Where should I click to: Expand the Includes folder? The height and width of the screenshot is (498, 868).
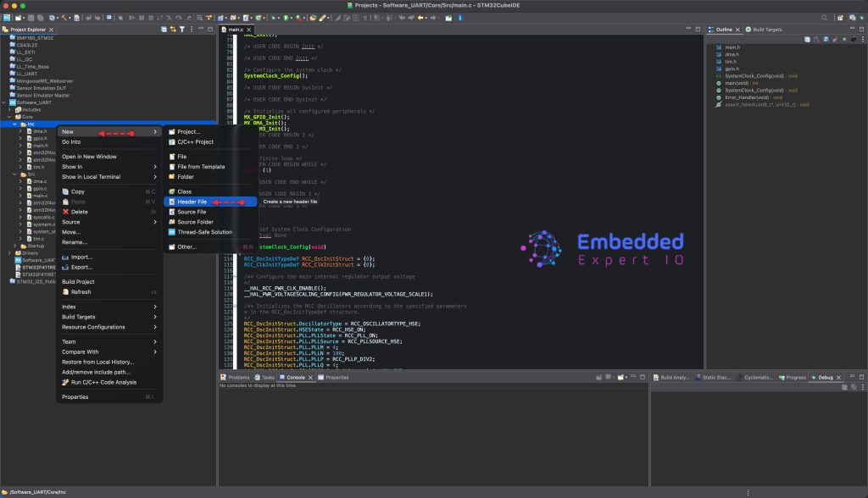click(x=9, y=109)
